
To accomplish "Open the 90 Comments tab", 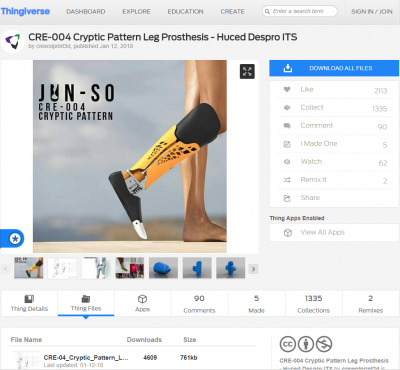I will [200, 303].
